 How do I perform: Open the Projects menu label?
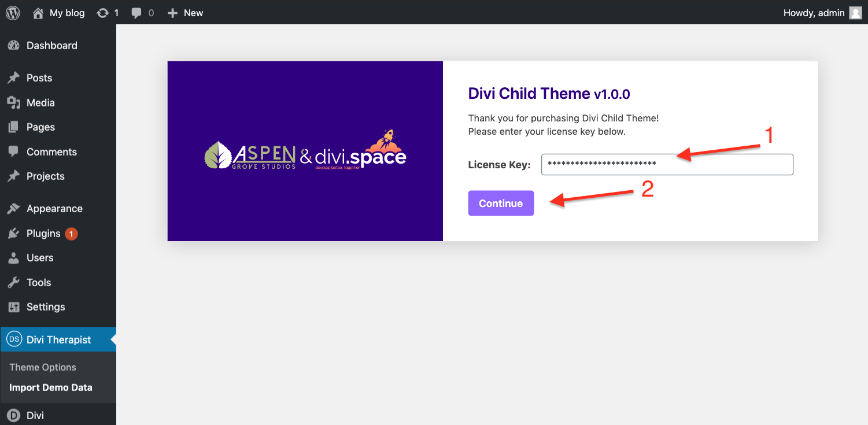[46, 176]
